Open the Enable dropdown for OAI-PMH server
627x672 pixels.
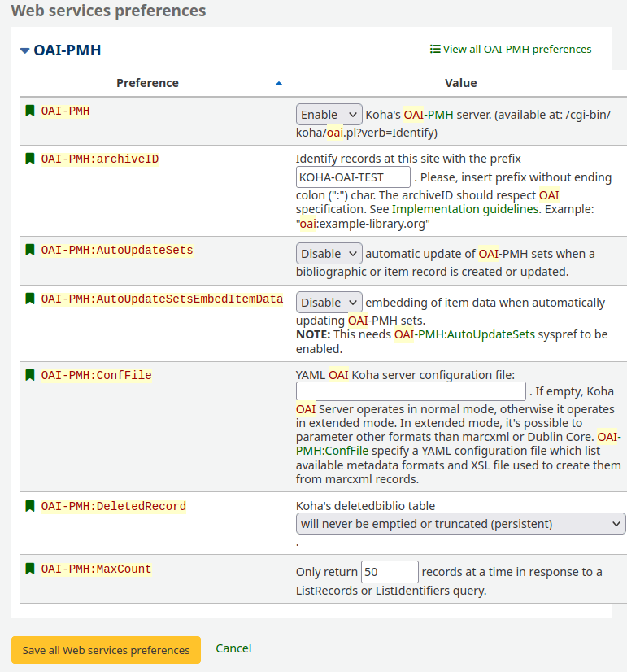coord(329,115)
